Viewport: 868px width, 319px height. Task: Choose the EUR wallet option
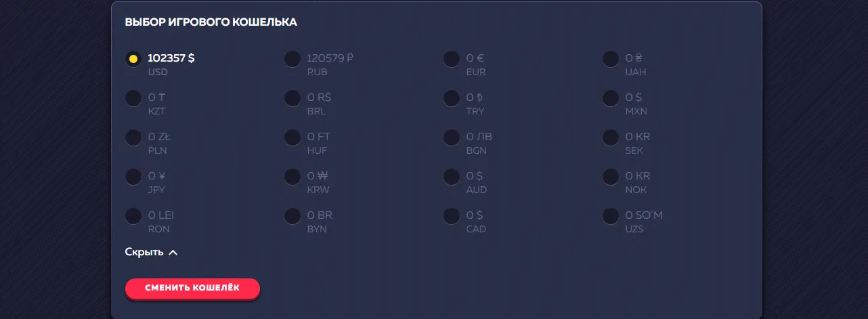pos(452,59)
